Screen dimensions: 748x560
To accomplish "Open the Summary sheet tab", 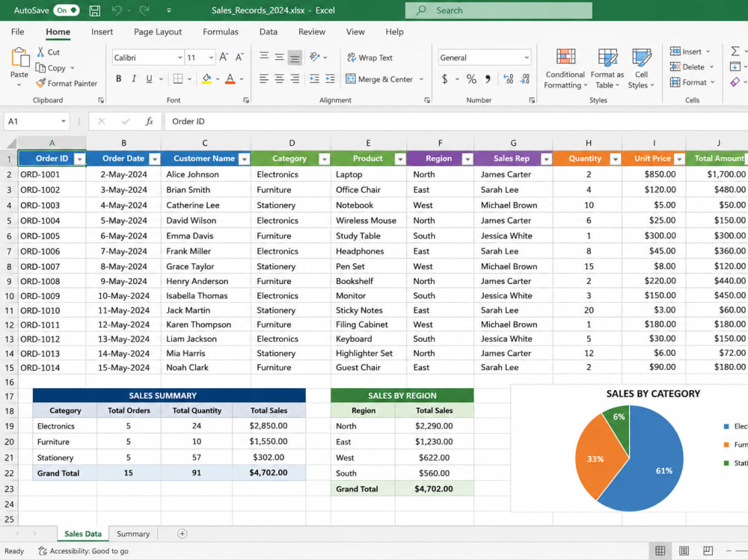I will click(x=133, y=534).
